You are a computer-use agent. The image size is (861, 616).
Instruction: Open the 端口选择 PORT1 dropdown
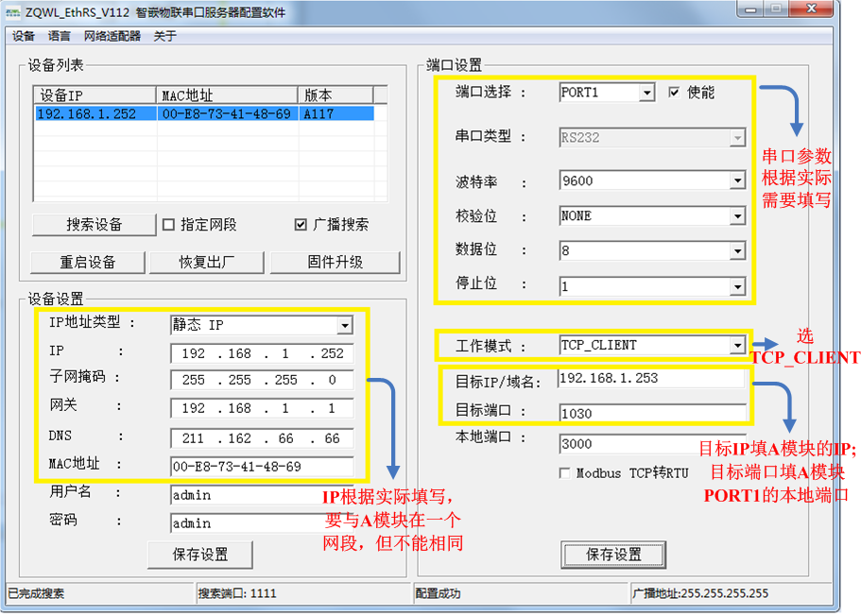[646, 93]
